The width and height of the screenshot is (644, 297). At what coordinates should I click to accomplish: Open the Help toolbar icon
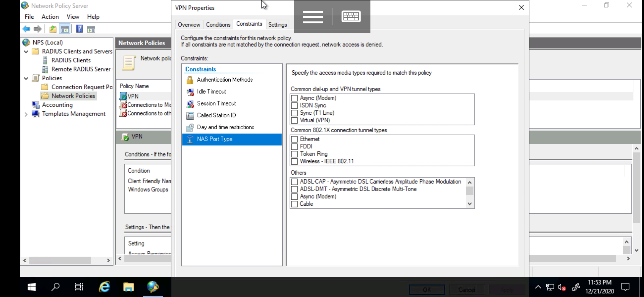coord(79,29)
